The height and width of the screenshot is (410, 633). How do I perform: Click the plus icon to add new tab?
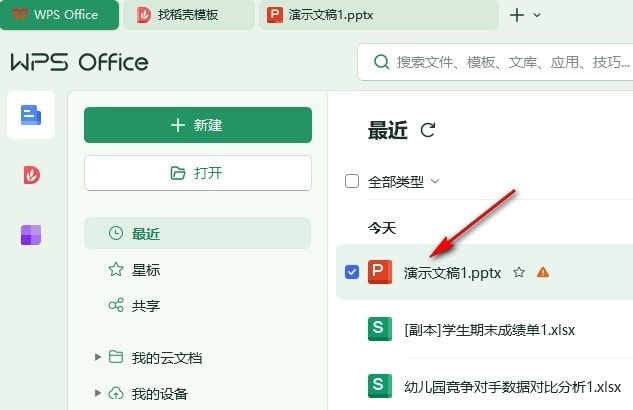click(x=517, y=15)
